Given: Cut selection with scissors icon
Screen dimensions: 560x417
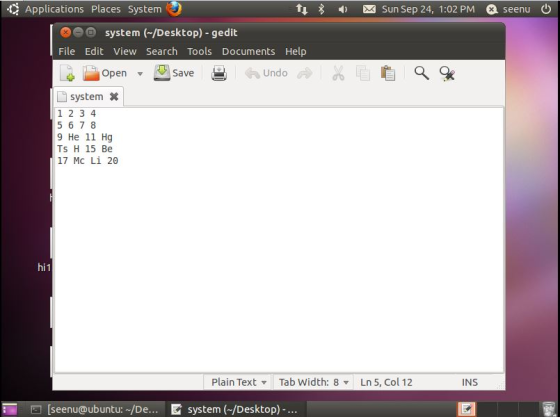Looking at the screenshot, I should (338, 73).
